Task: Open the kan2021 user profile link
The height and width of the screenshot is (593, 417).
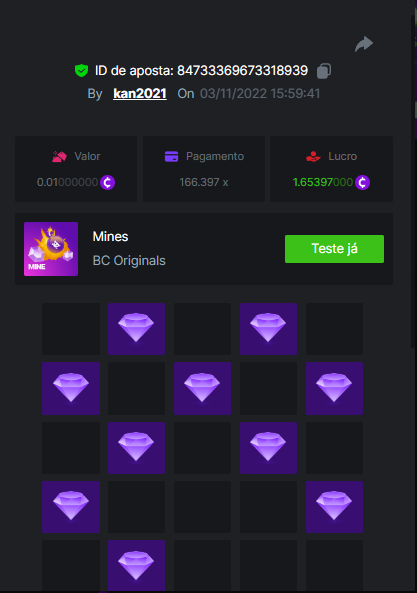Action: [x=140, y=93]
